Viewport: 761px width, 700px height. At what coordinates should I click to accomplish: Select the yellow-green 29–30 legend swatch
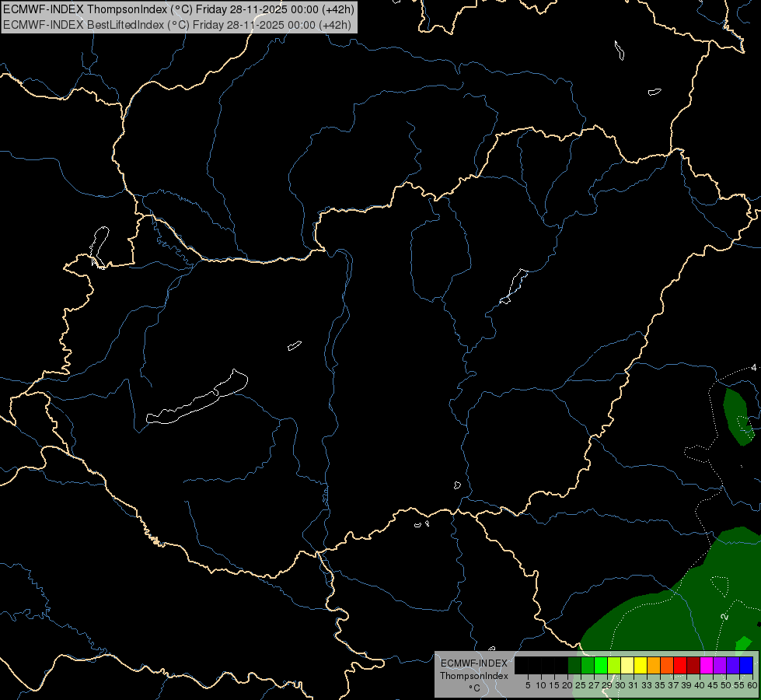point(614,666)
